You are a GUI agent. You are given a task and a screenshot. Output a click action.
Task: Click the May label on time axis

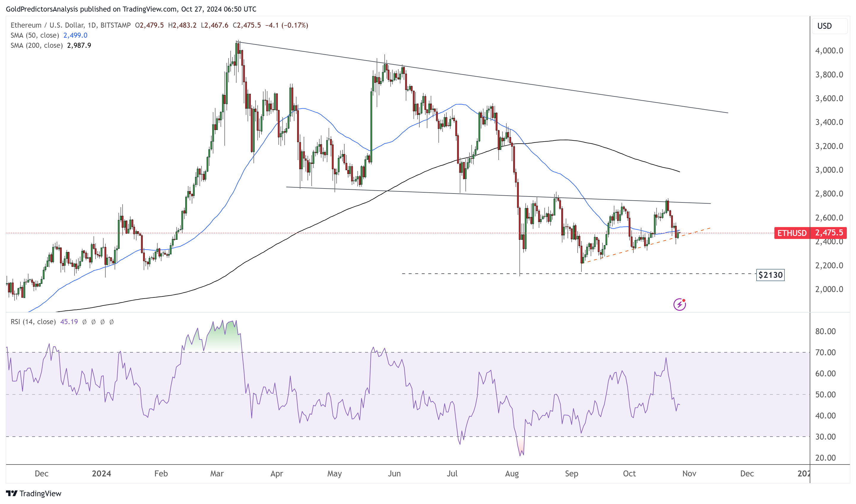(334, 473)
